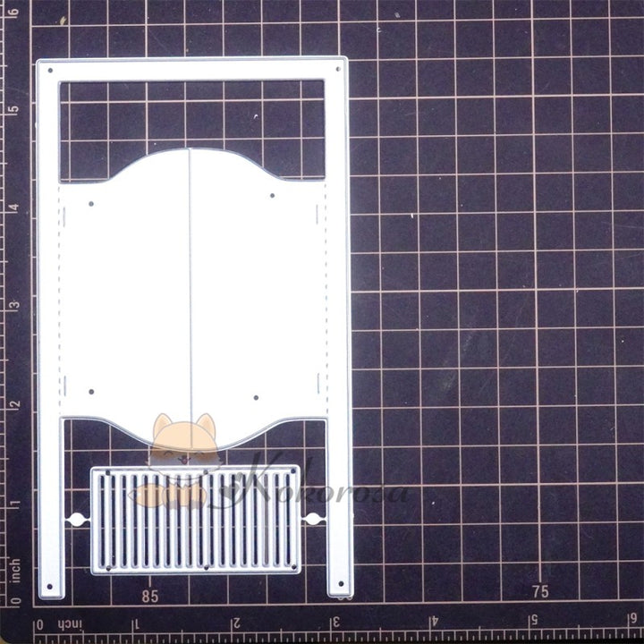Select the right saloon door panel
Screen dimensions: 644x644
click(255, 295)
